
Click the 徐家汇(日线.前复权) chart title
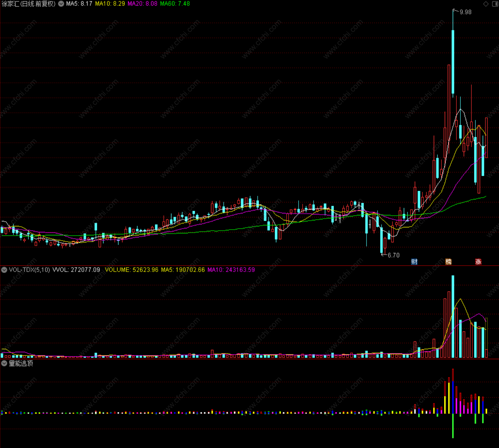click(29, 4)
